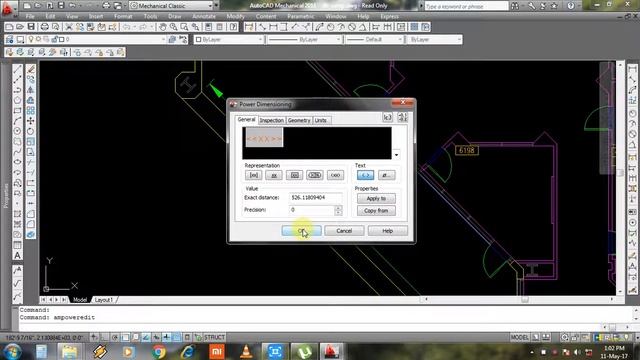Select the Move tool in Modify toolbar

(31, 121)
